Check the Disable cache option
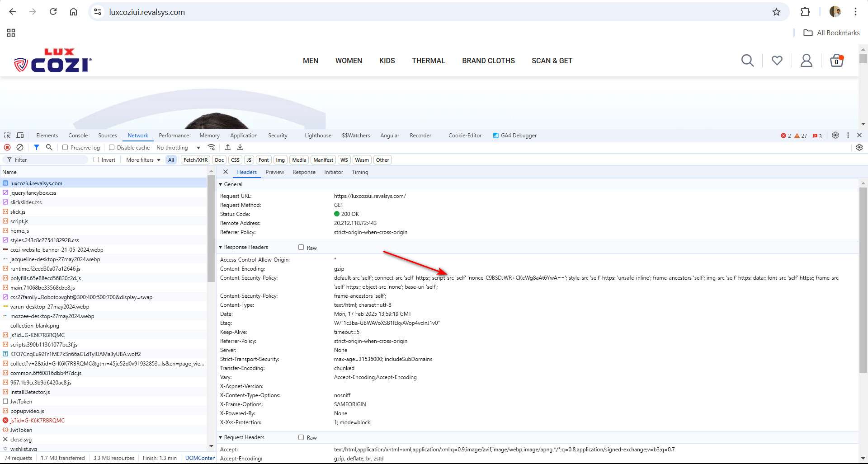 coord(112,148)
